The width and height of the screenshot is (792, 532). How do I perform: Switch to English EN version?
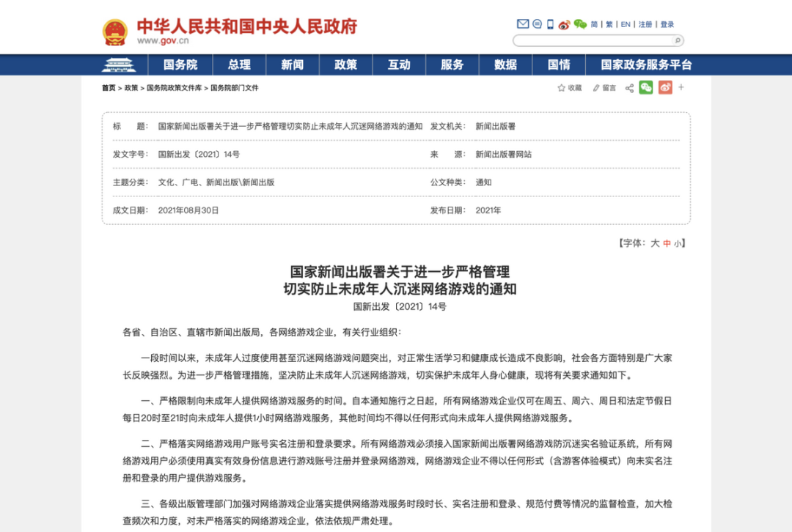coord(626,24)
